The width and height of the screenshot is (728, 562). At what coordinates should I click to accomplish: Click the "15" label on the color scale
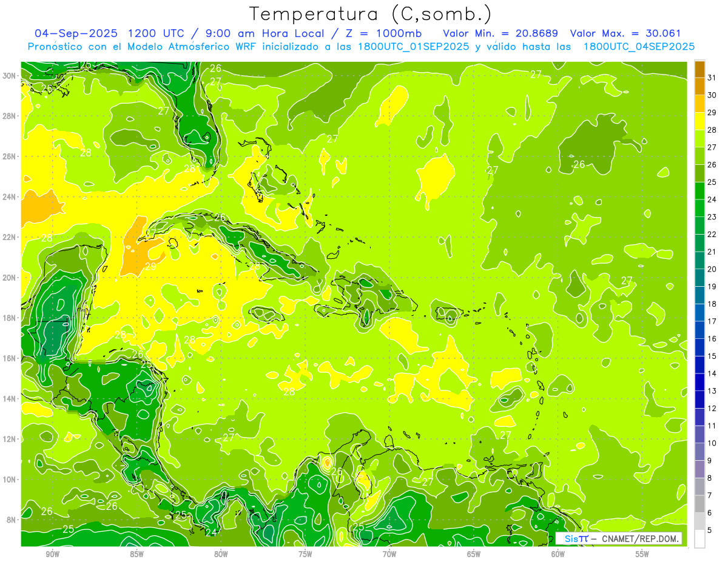[712, 356]
